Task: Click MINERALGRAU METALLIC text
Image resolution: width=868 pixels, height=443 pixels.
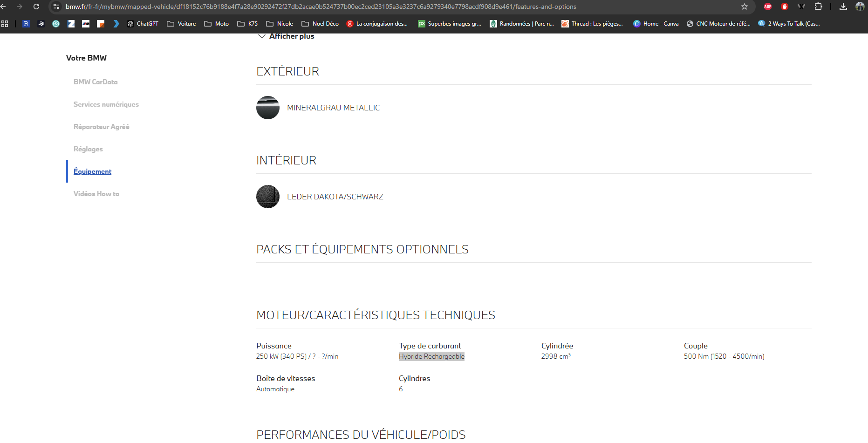Action: click(x=333, y=108)
